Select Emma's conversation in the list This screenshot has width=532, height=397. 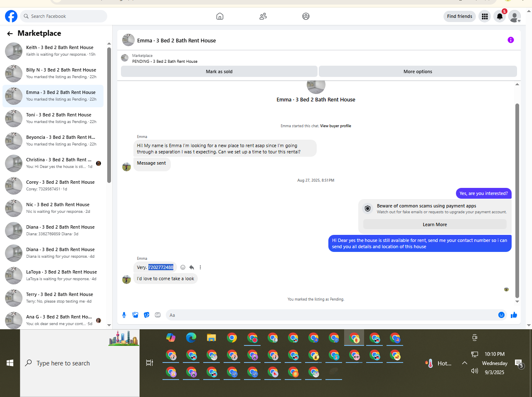[53, 96]
